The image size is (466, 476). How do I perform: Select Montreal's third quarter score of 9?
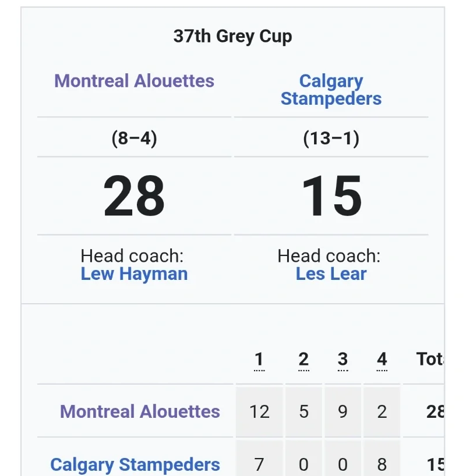(x=343, y=412)
